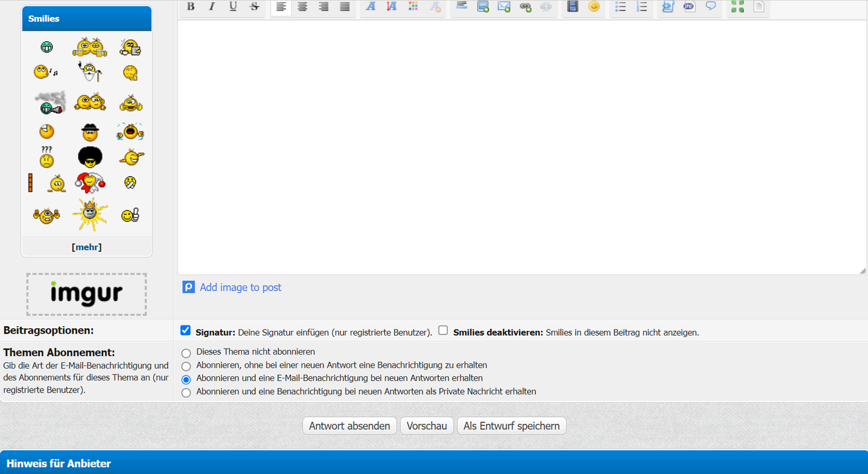Insert a code block
The width and height of the screenshot is (868, 474).
[x=668, y=7]
